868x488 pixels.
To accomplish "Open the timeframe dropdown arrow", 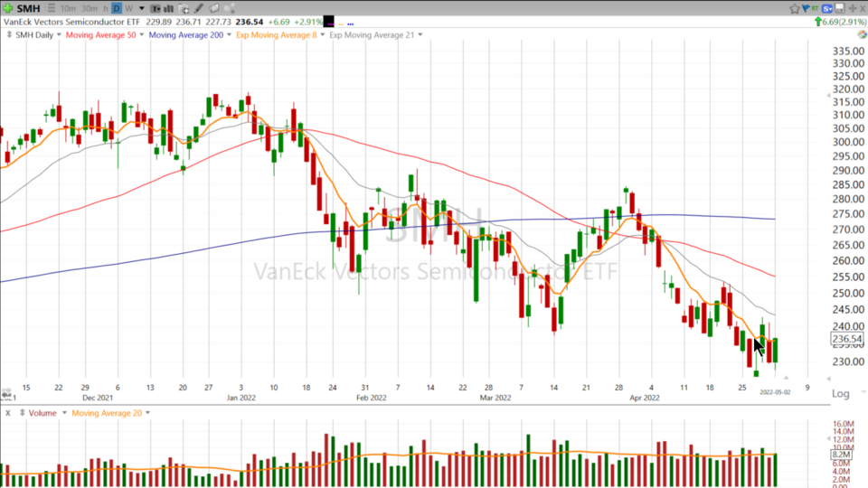I will pos(140,8).
